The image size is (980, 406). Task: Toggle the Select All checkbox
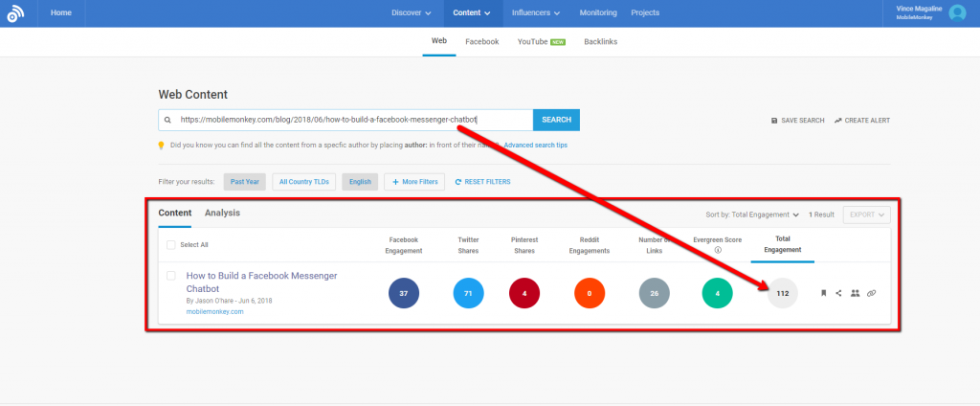click(x=171, y=244)
